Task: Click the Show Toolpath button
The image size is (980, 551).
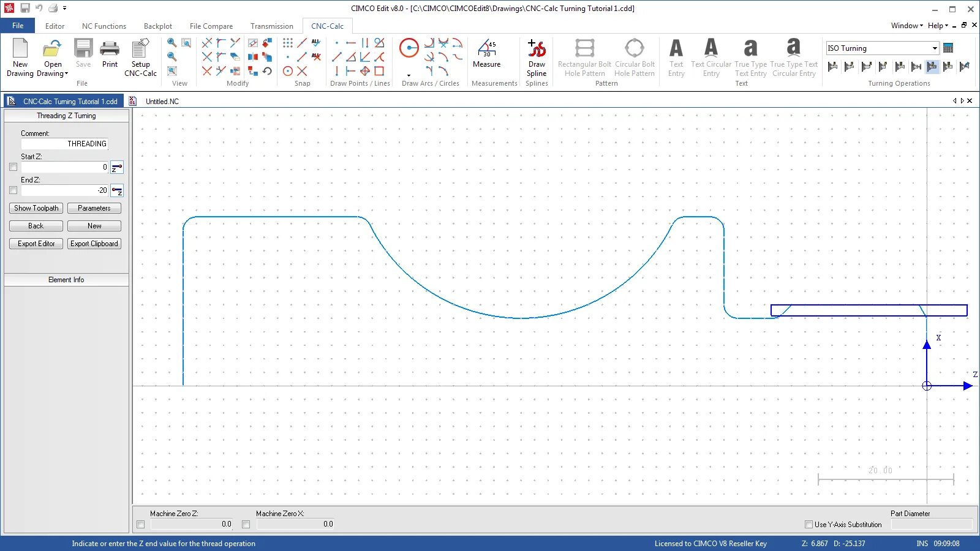Action: (x=36, y=208)
